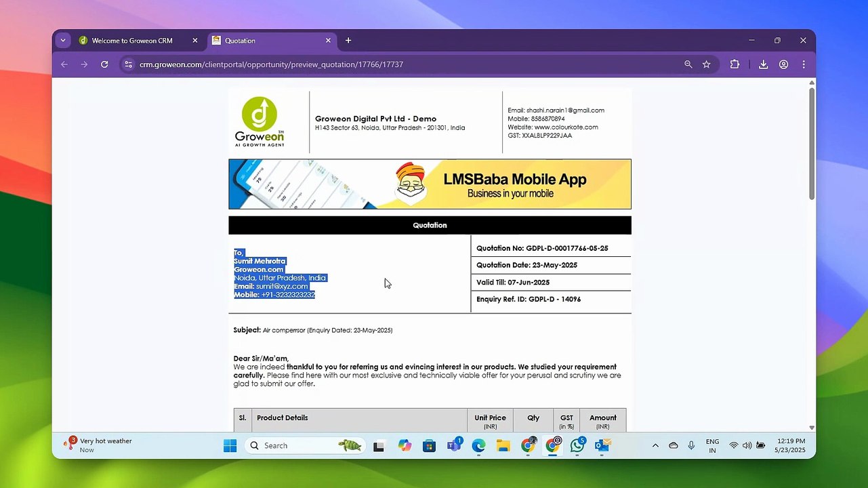Click the Valid Till 07-Jun-2025 row
868x488 pixels.
pos(551,282)
